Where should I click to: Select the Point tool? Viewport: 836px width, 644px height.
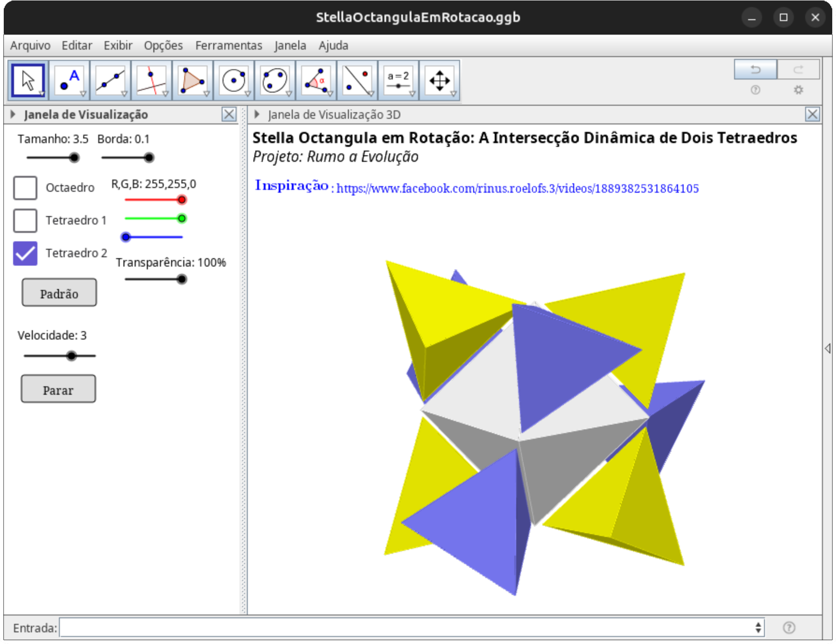coord(69,80)
